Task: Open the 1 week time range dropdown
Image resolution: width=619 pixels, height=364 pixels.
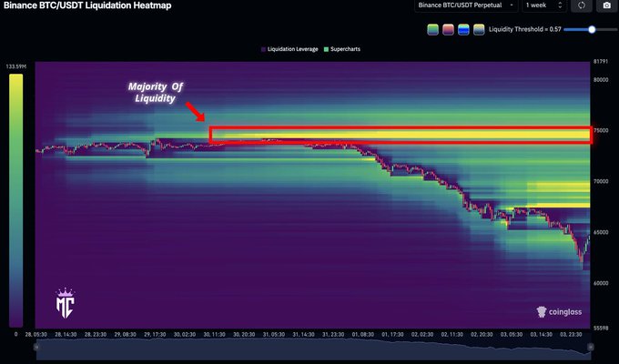Action: pos(544,5)
